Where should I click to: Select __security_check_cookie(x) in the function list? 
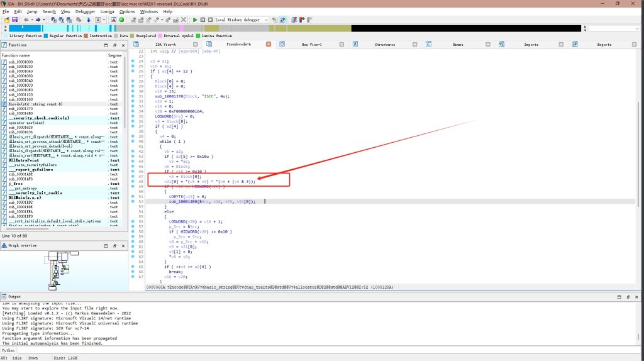point(38,118)
